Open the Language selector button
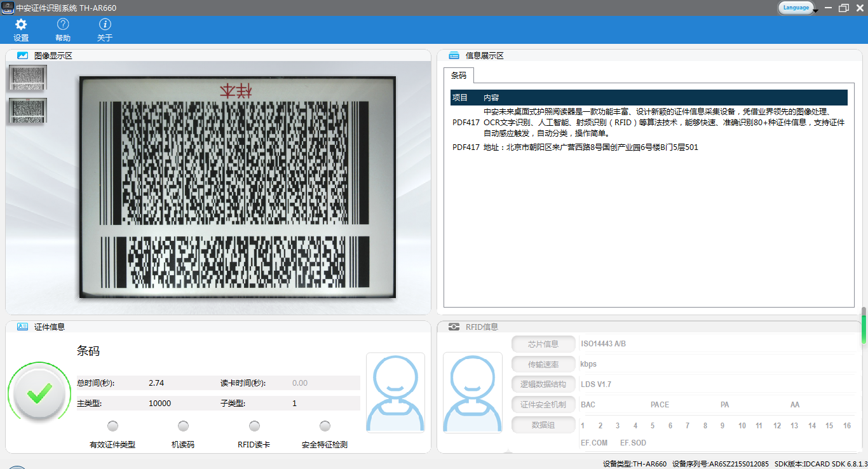Screen dimensions: 868x469 [796, 8]
